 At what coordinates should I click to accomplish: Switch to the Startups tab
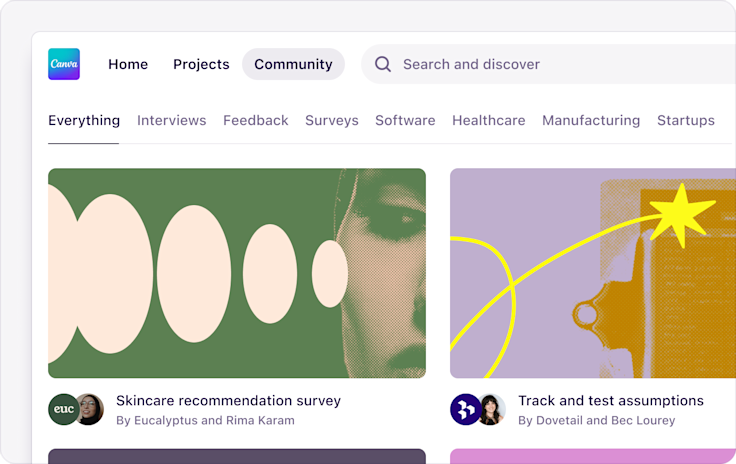(686, 121)
